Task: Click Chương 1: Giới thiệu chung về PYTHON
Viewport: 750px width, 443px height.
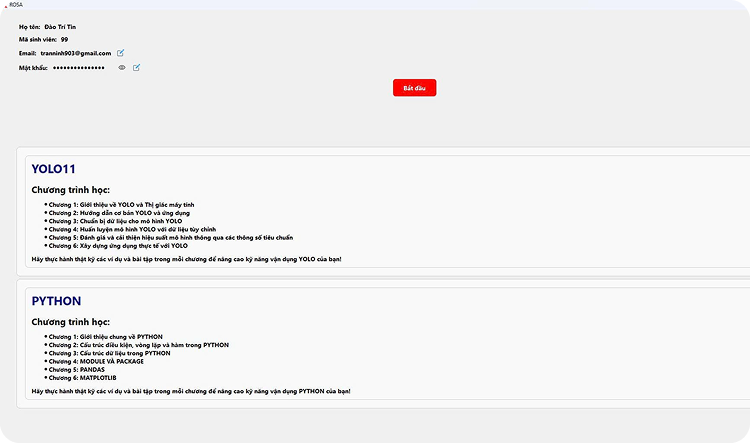Action: point(106,337)
